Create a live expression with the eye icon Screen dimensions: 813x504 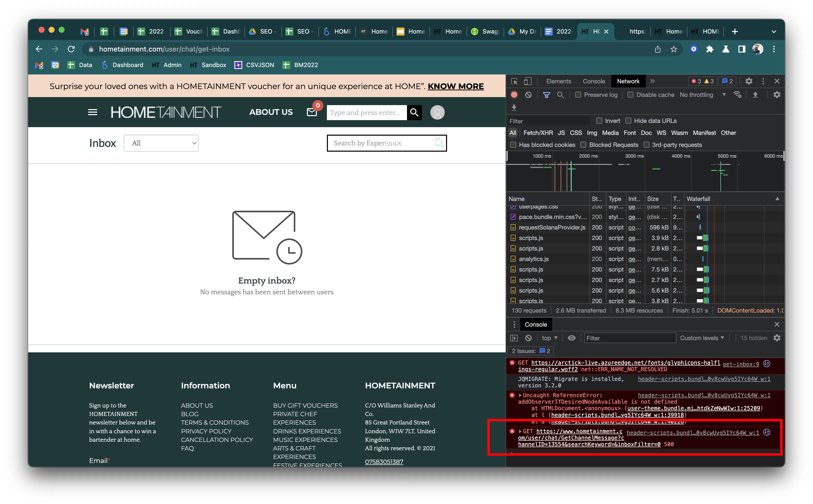tap(572, 338)
